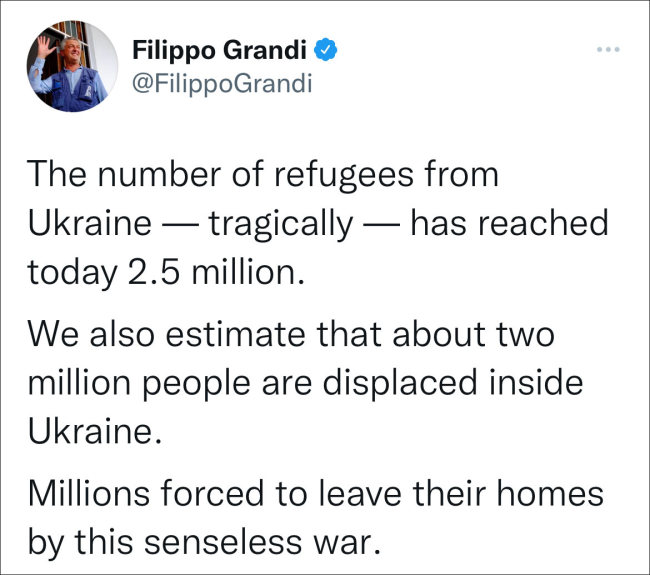Screen dimensions: 650x575
Task: Open Filippo Grandi's profile picture
Action: coord(73,66)
